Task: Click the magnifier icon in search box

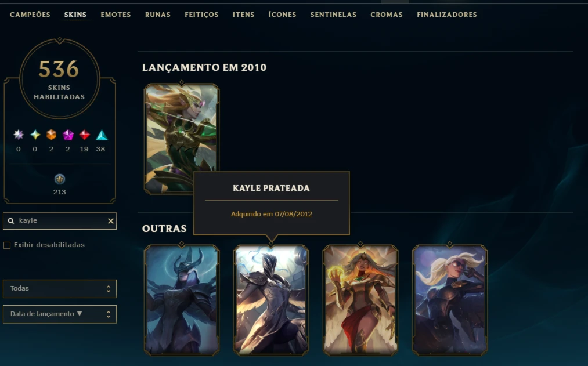Action: click(x=11, y=220)
